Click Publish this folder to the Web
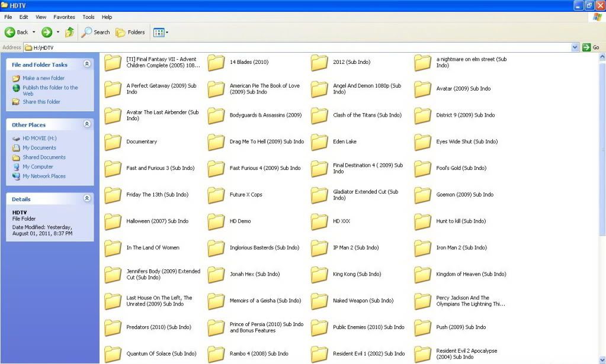The image size is (606, 364). pyautogui.click(x=50, y=91)
